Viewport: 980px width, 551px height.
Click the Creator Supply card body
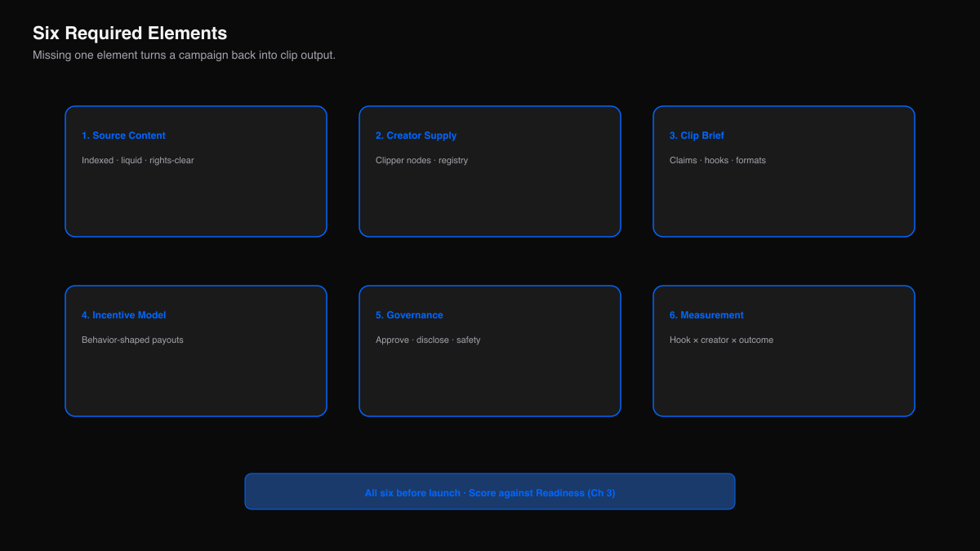[490, 171]
